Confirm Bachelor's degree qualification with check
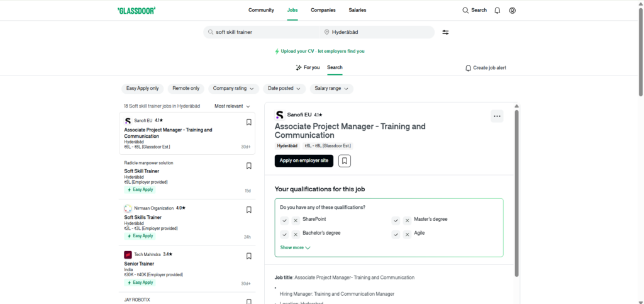Screen dimensions: 644x304 point(284,235)
